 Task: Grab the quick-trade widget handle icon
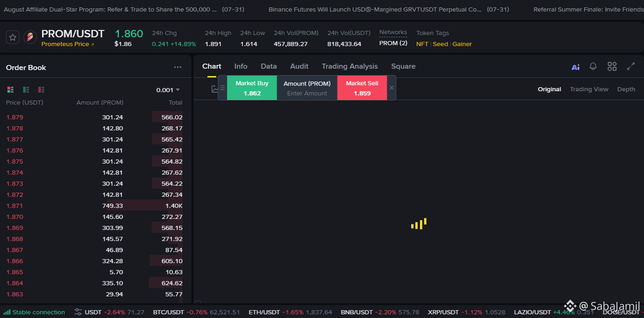[223, 88]
